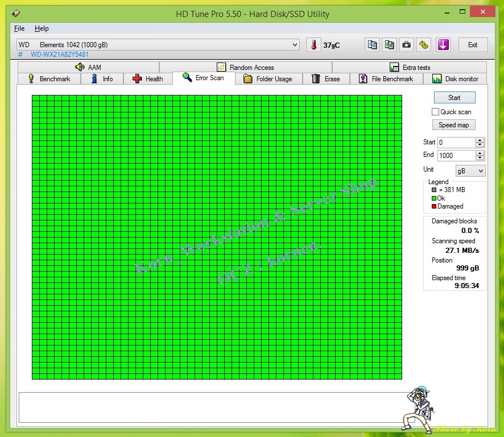Click the 999 gB position value
The width and height of the screenshot is (504, 437).
tap(468, 268)
